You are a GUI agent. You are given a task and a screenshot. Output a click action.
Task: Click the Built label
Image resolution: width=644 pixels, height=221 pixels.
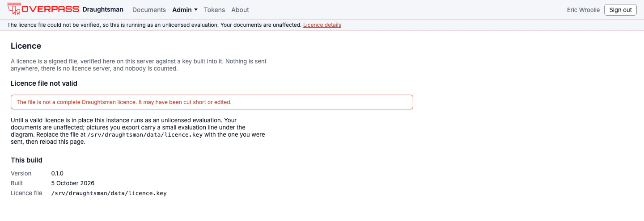point(17,183)
